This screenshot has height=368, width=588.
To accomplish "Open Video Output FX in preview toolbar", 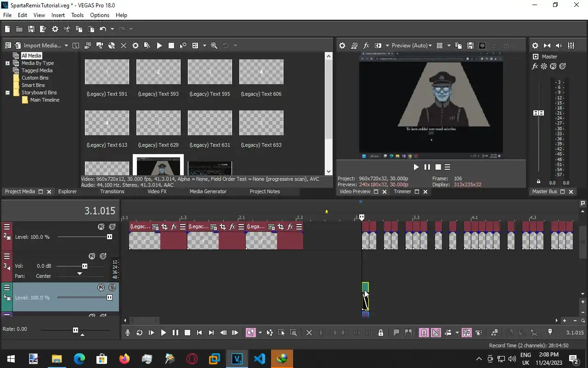I will pos(366,46).
